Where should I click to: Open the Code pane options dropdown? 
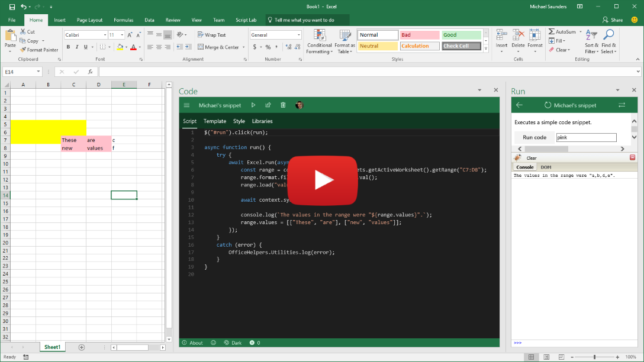click(x=479, y=90)
